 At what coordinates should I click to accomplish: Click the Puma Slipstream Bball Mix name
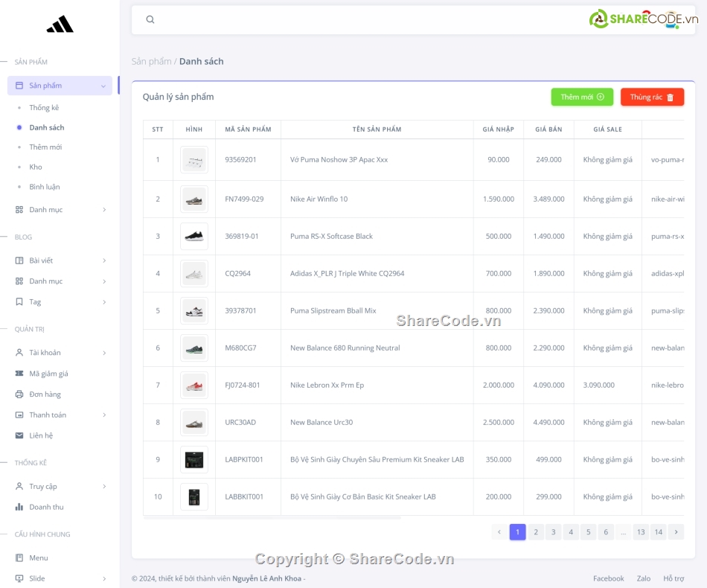[333, 310]
